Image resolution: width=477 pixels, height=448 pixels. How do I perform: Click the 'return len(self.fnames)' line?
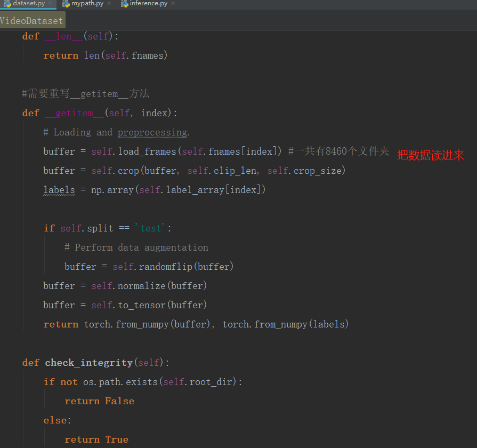[105, 55]
